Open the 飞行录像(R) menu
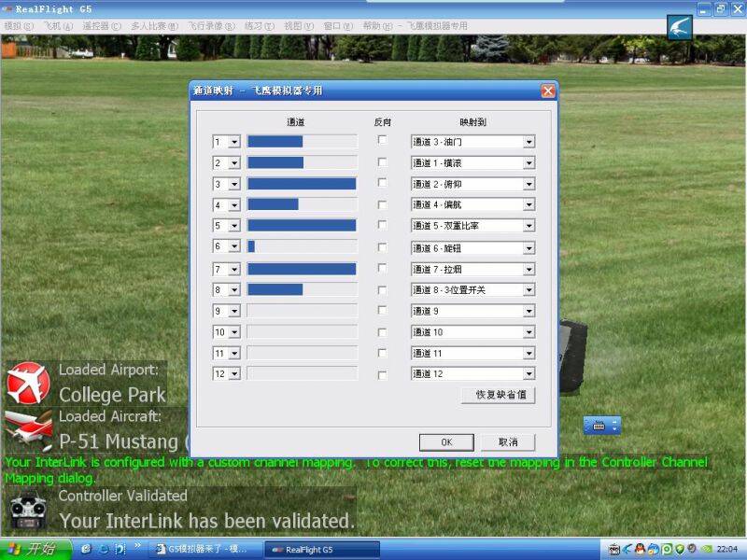The height and width of the screenshot is (560, 747). pyautogui.click(x=211, y=26)
